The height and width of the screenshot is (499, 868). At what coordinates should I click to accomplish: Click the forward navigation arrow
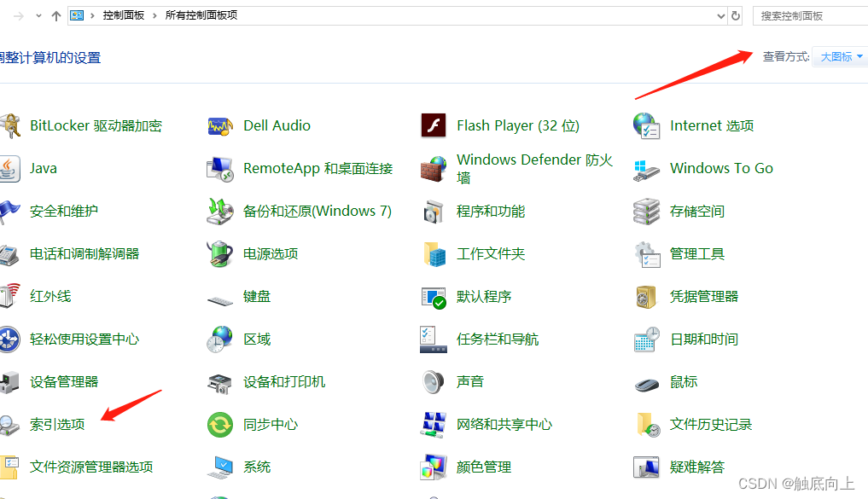19,16
